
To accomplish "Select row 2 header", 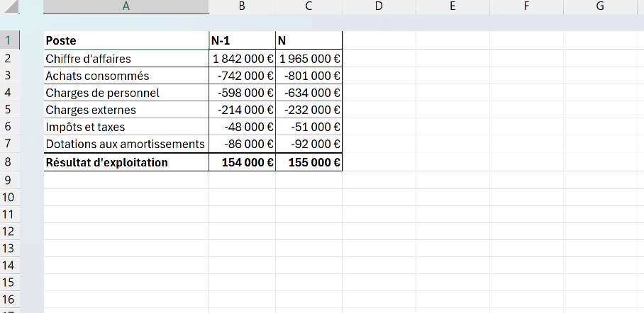I will 9,58.
